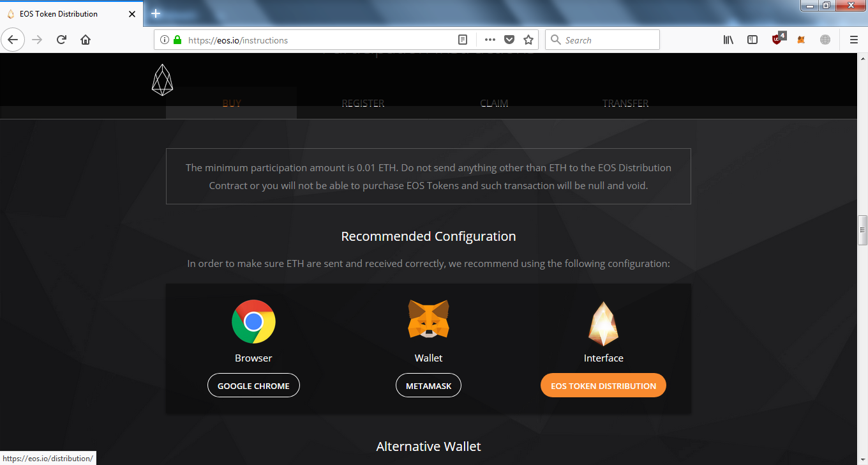Click the 'Wallet' label
Screen dimensions: 868x465
point(428,358)
